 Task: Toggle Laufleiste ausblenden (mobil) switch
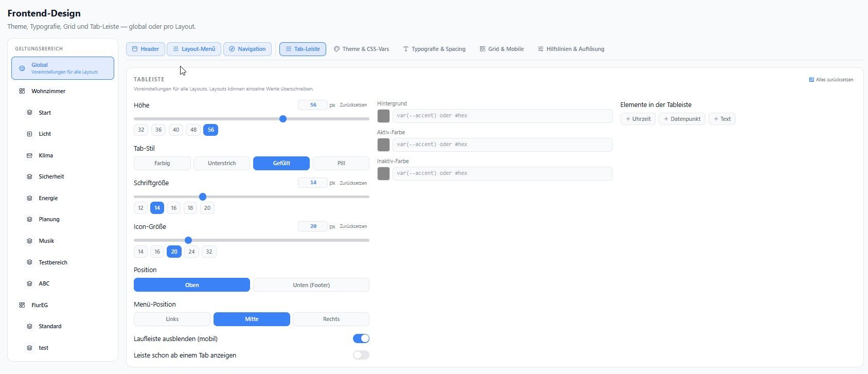pyautogui.click(x=361, y=339)
